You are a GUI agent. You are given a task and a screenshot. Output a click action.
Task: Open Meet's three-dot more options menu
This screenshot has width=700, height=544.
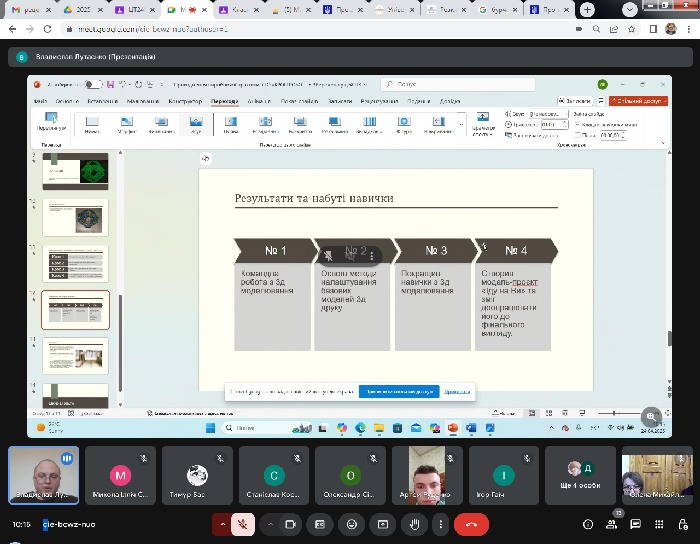439,524
